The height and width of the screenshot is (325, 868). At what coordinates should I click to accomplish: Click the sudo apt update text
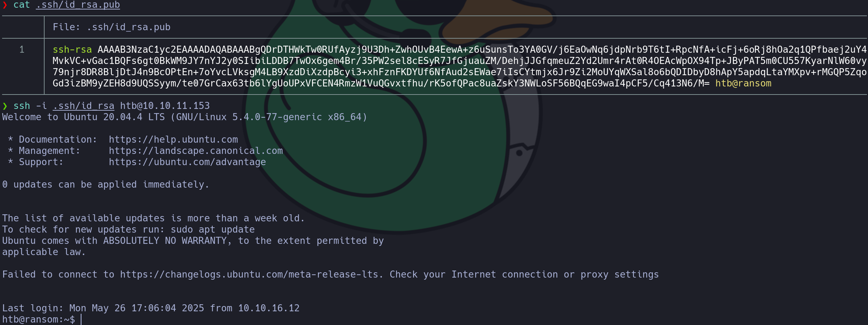[213, 229]
